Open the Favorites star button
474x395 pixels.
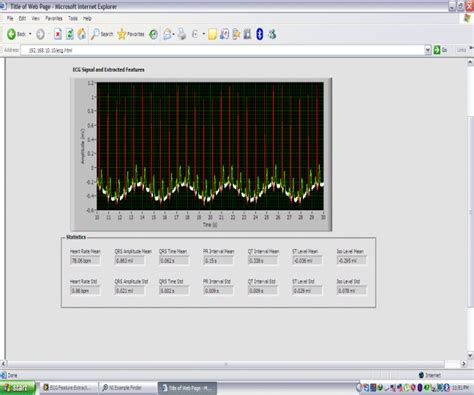pos(131,34)
